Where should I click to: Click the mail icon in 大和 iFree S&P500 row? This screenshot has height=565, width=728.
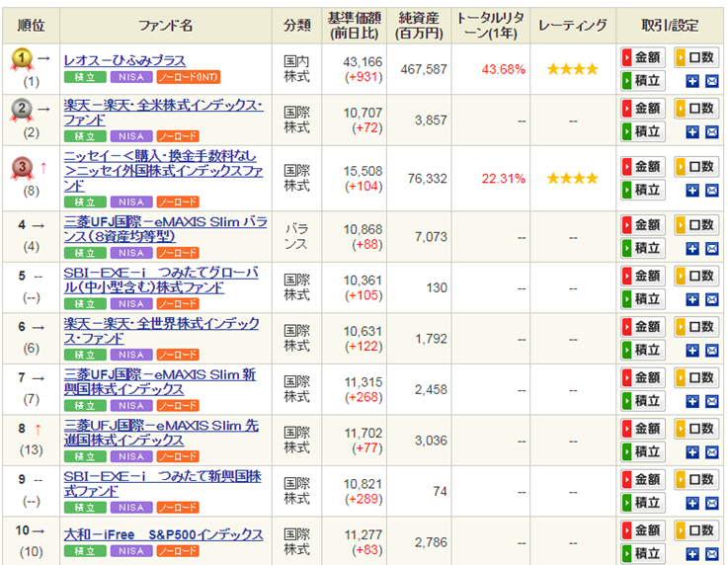click(712, 553)
